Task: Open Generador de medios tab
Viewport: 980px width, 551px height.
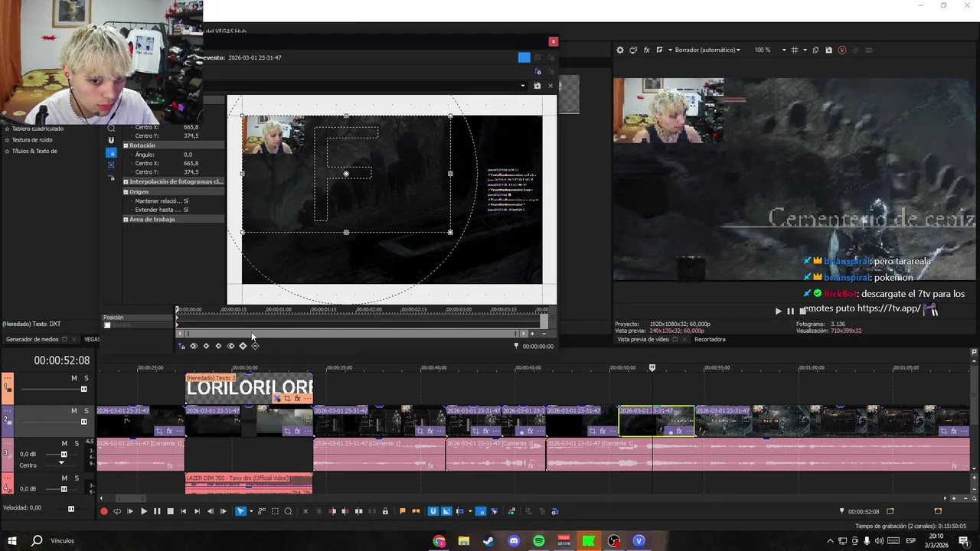Action: [x=32, y=339]
